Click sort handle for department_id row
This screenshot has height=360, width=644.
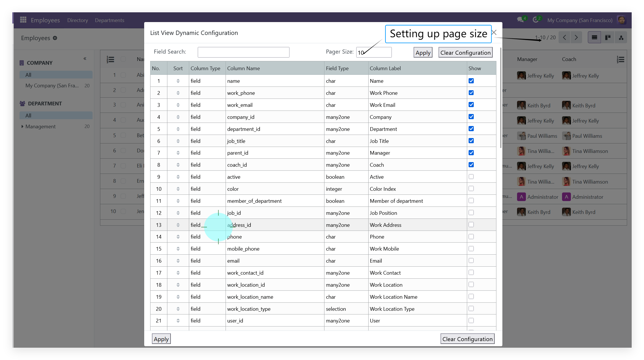(178, 129)
